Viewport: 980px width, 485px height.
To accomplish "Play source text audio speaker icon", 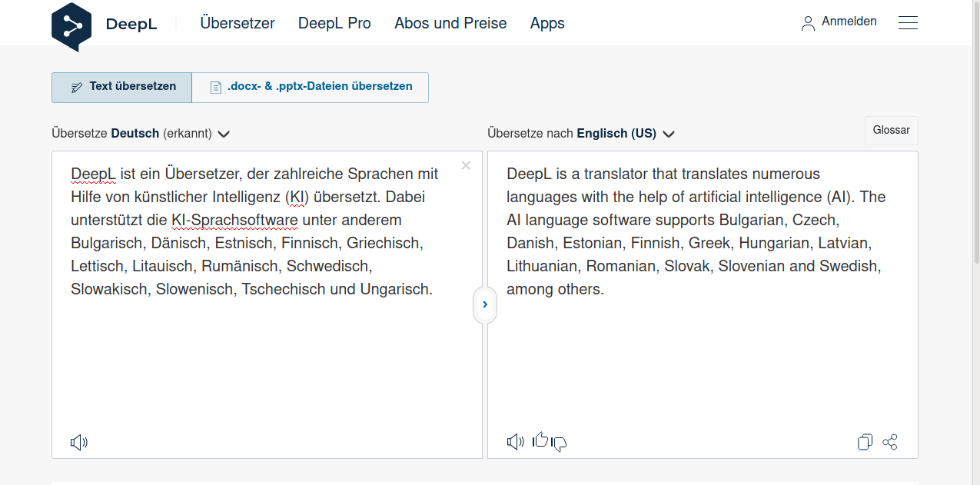I will [x=79, y=443].
